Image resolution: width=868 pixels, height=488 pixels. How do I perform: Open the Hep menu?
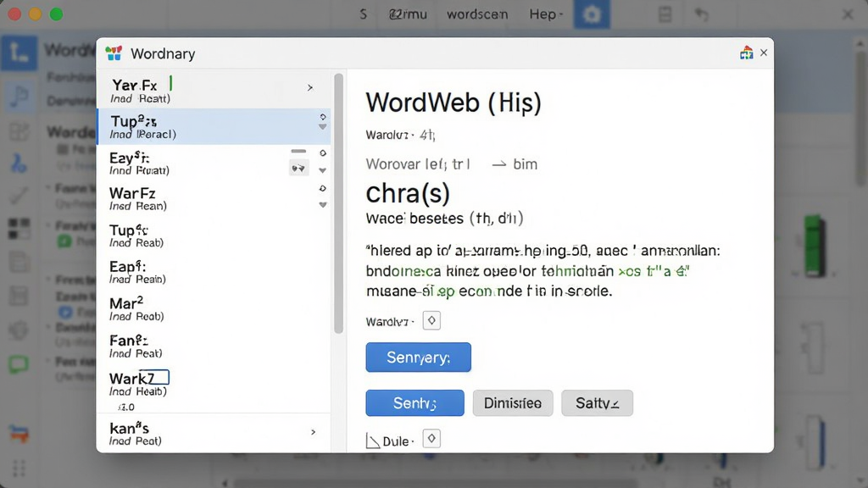[545, 14]
